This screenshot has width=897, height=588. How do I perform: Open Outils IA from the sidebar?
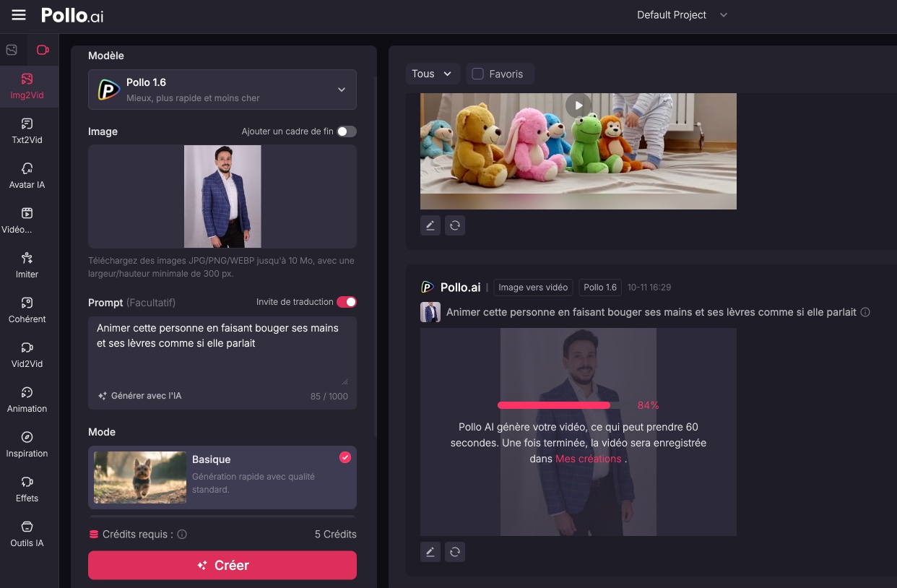(27, 534)
